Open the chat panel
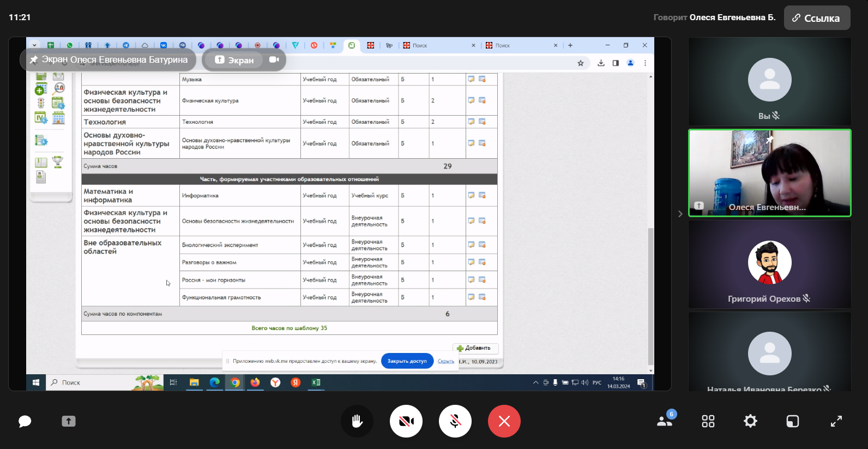The height and width of the screenshot is (449, 868). point(25,421)
